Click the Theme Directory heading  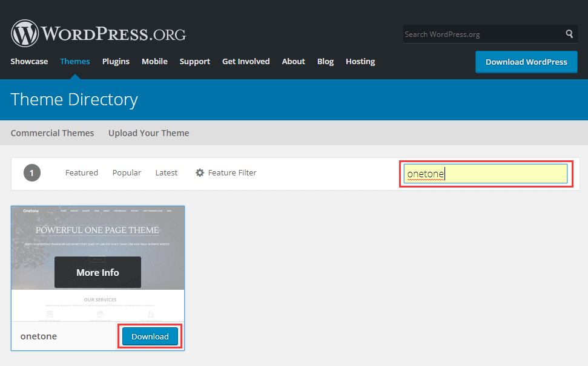(x=74, y=100)
